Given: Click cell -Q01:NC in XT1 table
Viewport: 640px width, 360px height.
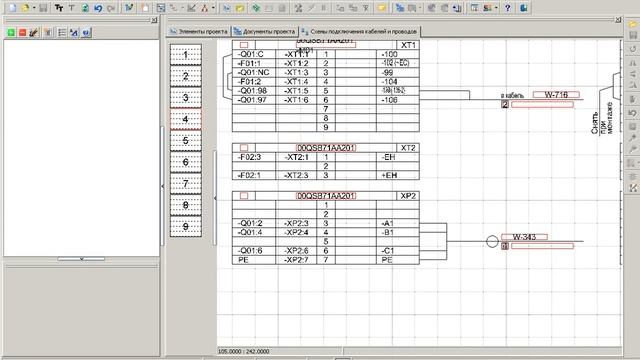Looking at the screenshot, I should [254, 72].
